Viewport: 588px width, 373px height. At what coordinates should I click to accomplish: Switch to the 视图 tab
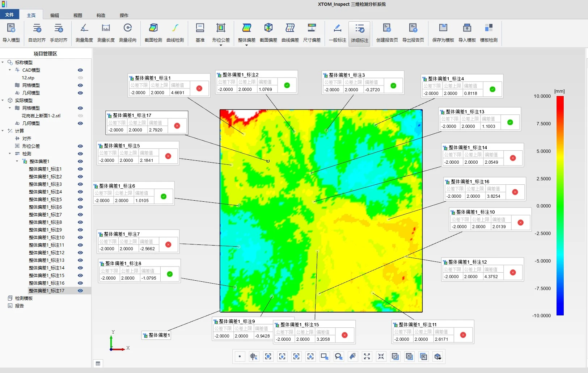click(78, 15)
